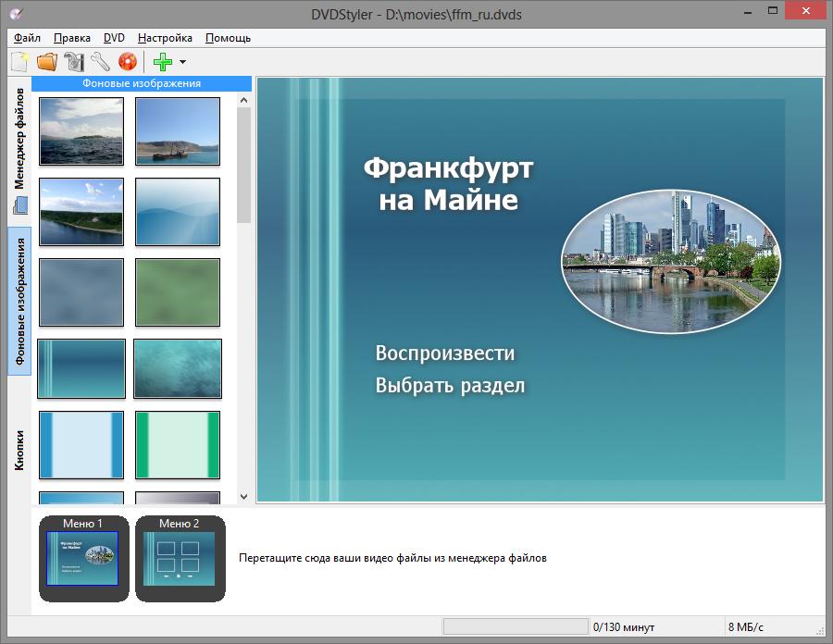Save the current project
833x644 pixels.
point(72,62)
